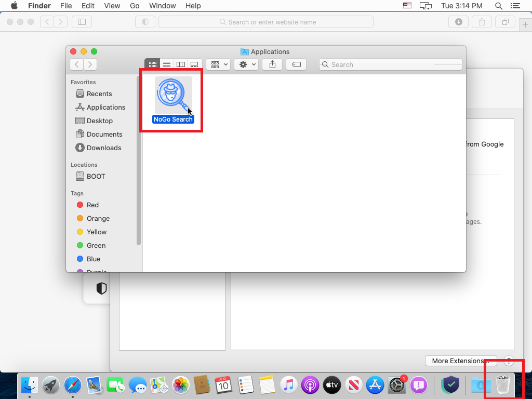The image size is (532, 399).
Task: Open Notes from the Dock
Action: pyautogui.click(x=267, y=385)
